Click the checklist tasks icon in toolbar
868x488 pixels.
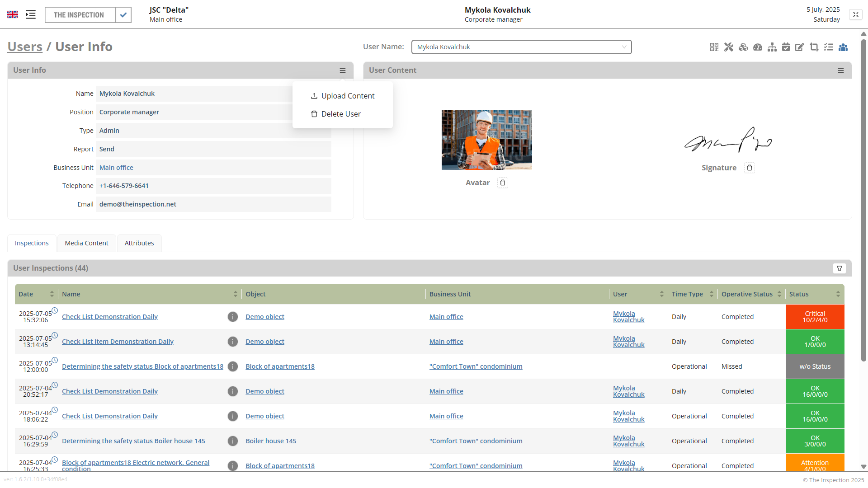coord(829,47)
